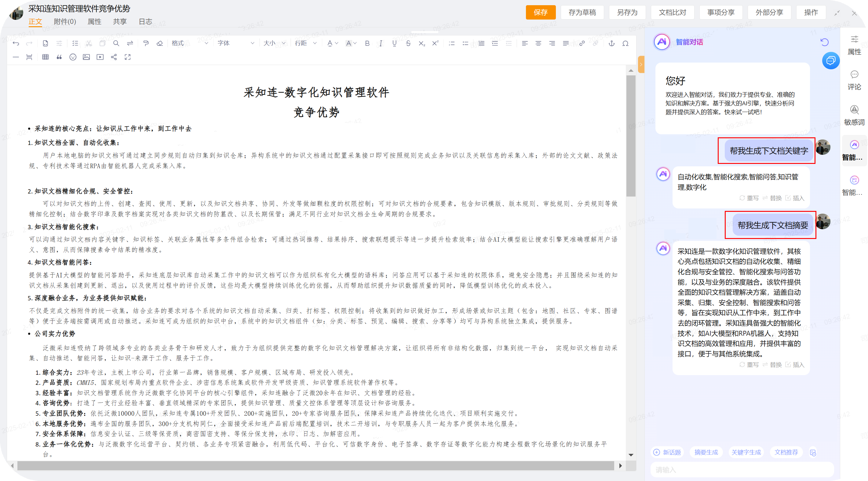Apply block quote formatting

coord(59,57)
